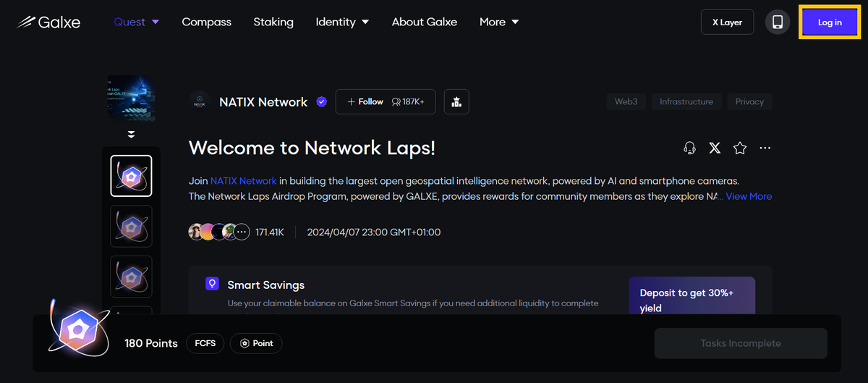Image resolution: width=868 pixels, height=383 pixels.
Task: Click the NATIX Network avatar
Action: 200,102
